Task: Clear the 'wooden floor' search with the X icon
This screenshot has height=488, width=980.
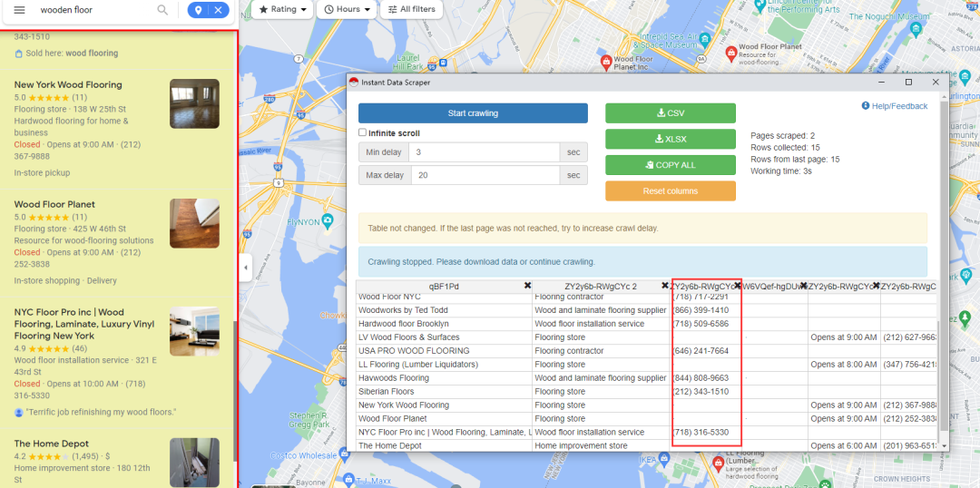Action: pyautogui.click(x=218, y=10)
